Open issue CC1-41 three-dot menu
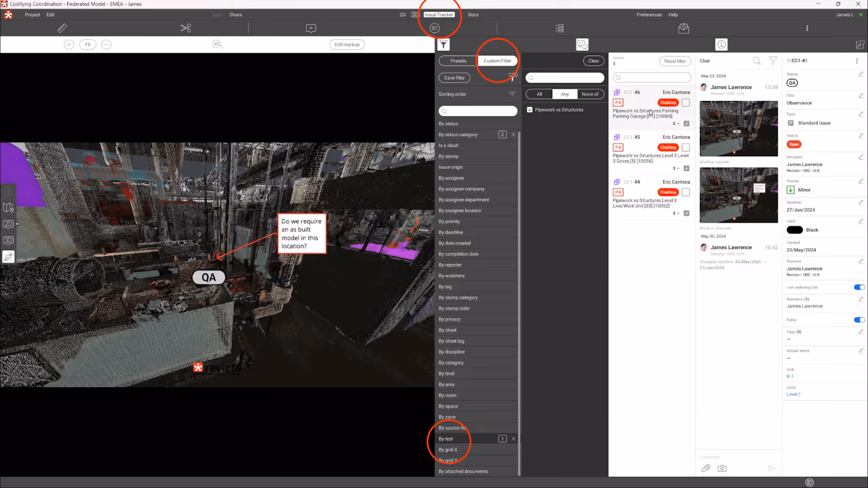Viewport: 868px width, 488px height. [857, 61]
